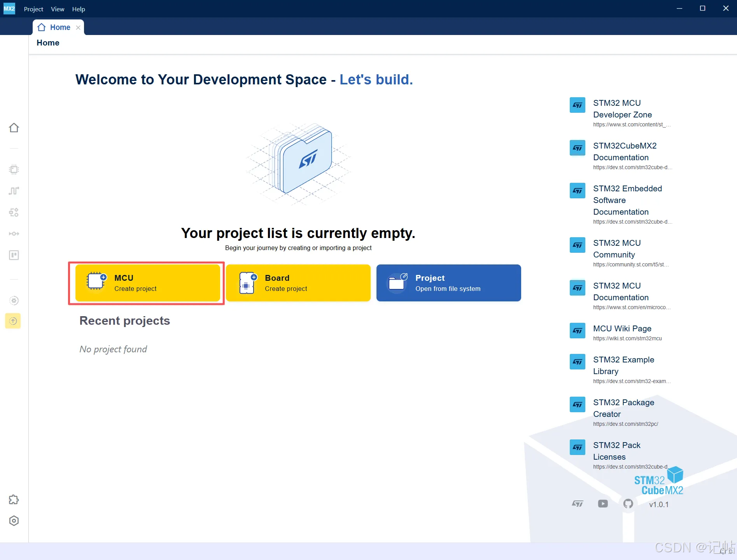
Task: Click the ST icon beside STM32 Embedded Software Documentation
Action: [x=578, y=191]
